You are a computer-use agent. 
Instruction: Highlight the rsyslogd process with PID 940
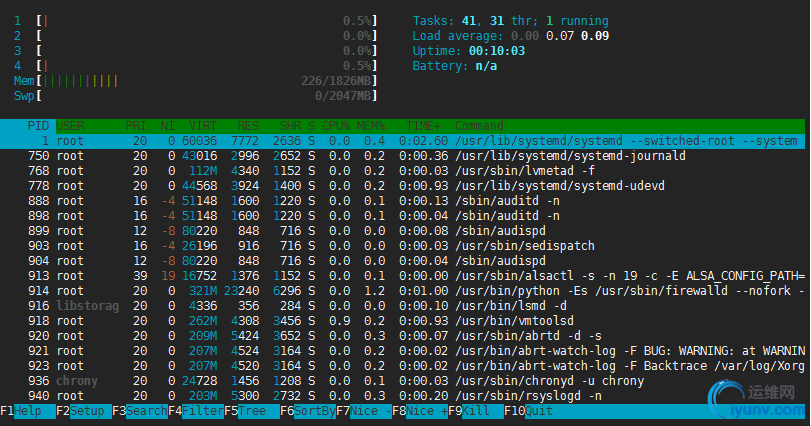(400, 396)
